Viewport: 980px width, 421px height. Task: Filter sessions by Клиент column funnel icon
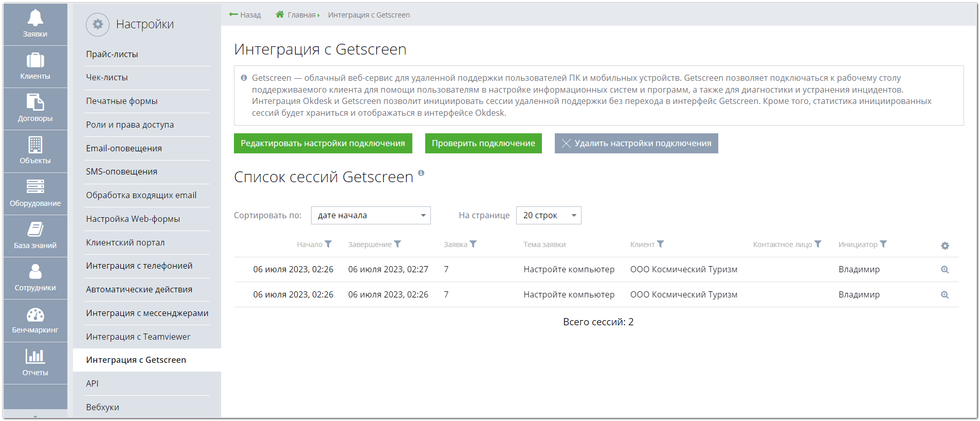661,244
